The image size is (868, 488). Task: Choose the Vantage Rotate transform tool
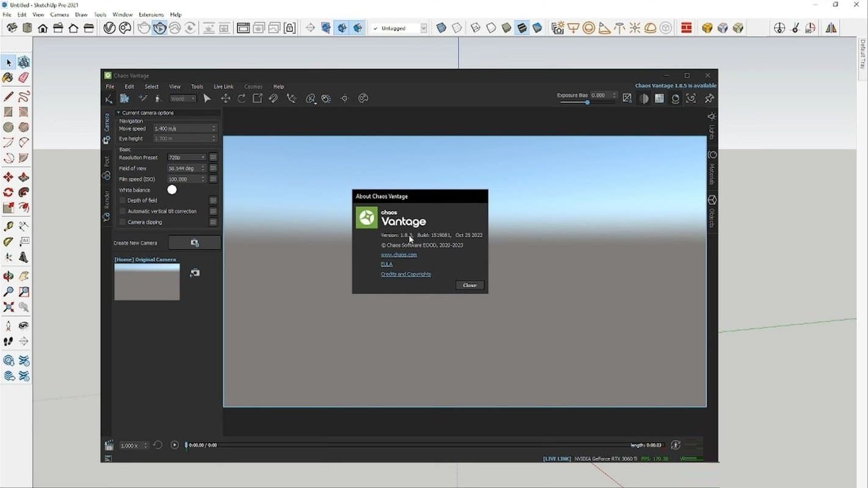click(x=242, y=98)
